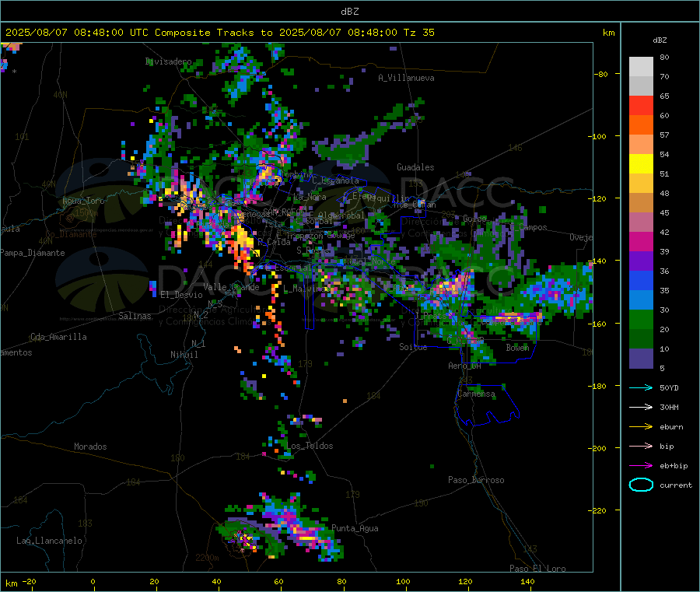Viewport: 700px width, 592px height.
Task: Click the magenta eb+bip arrow legend icon
Action: tap(641, 466)
